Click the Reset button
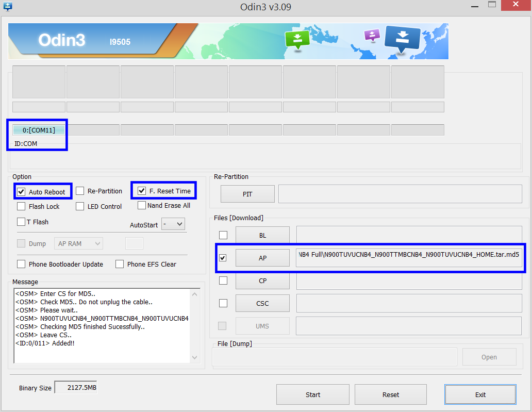This screenshot has width=532, height=412. (390, 394)
